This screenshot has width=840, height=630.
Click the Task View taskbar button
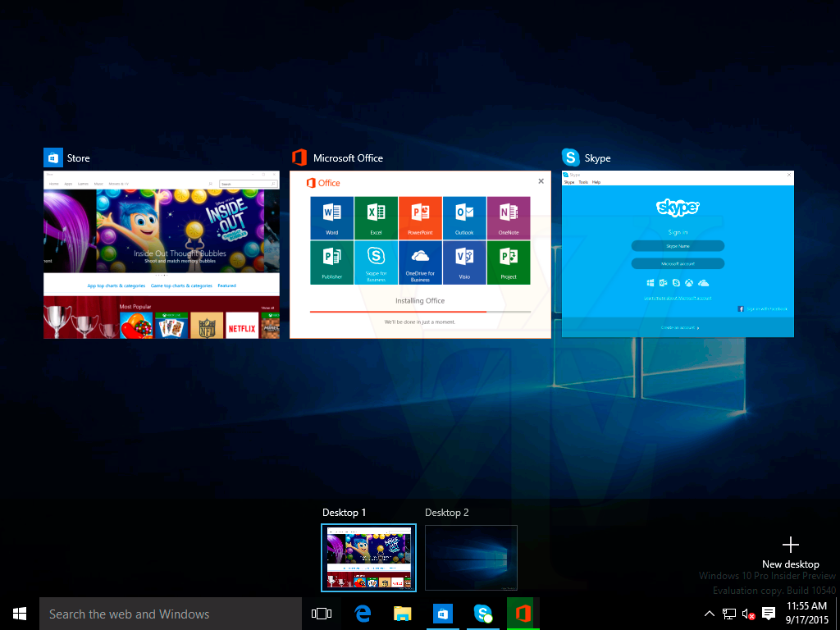(322, 614)
